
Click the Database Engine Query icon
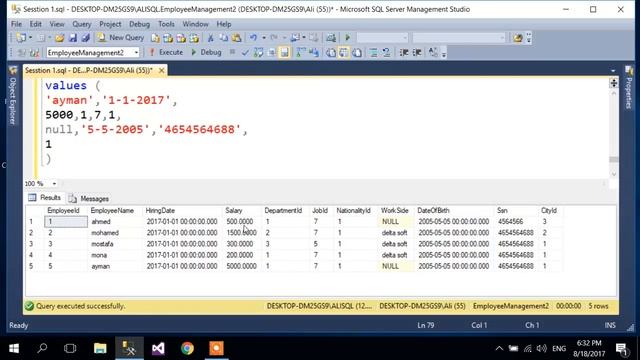(x=155, y=38)
